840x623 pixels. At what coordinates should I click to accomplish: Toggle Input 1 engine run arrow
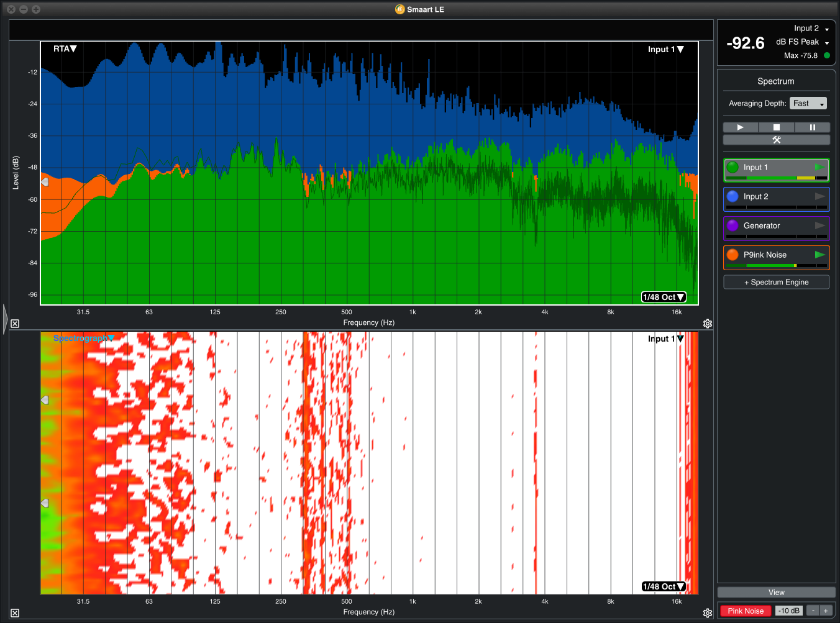(x=820, y=167)
